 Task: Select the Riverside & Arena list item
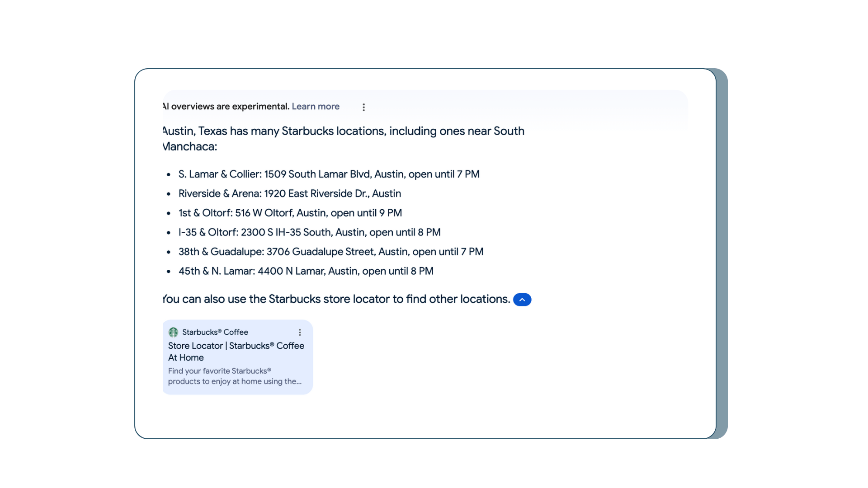[x=220, y=194]
